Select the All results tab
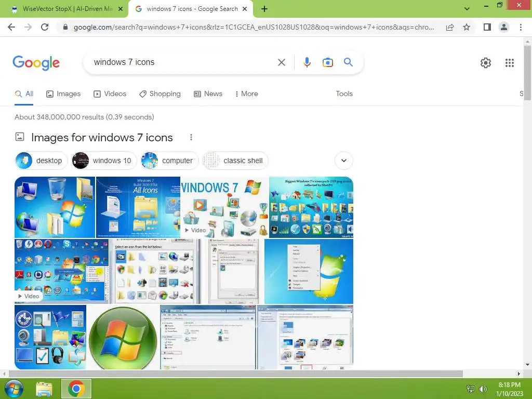Image resolution: width=532 pixels, height=399 pixels. pyautogui.click(x=24, y=94)
